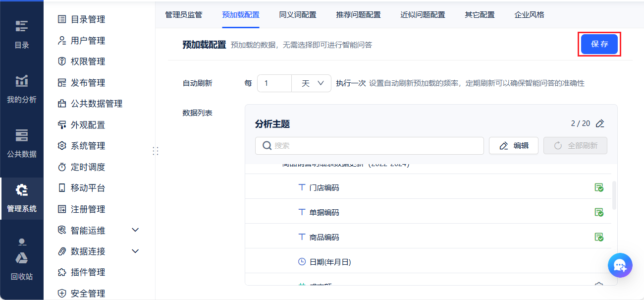Open 目录管理 in the management menu
The height and width of the screenshot is (300, 644).
coord(88,19)
